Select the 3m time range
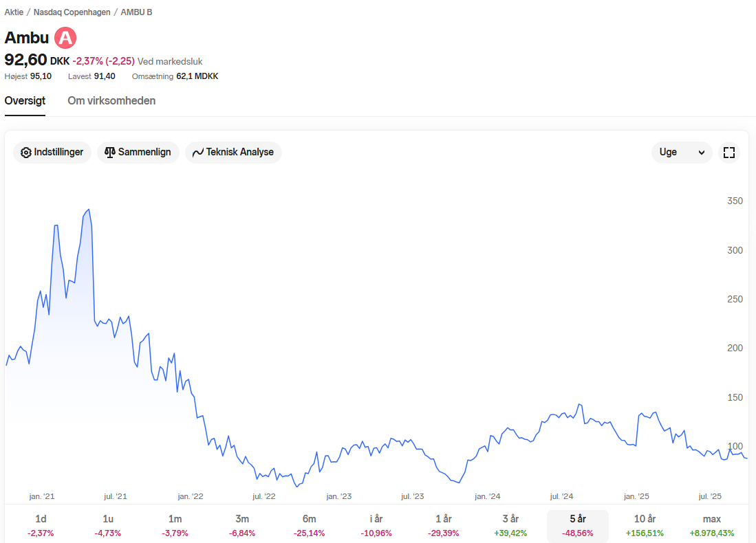Screen dimensions: 756x543 coord(242,525)
